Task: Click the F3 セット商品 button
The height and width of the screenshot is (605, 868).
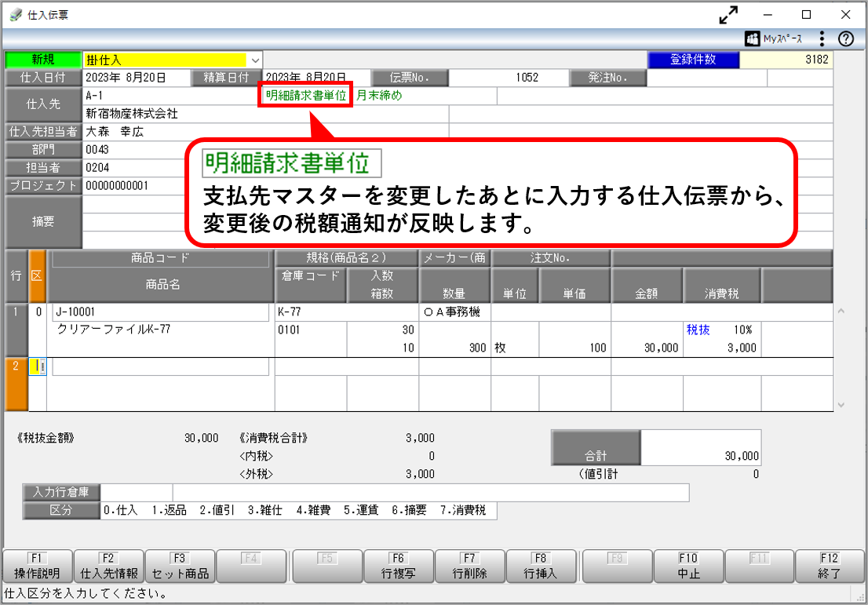Action: coord(180,566)
